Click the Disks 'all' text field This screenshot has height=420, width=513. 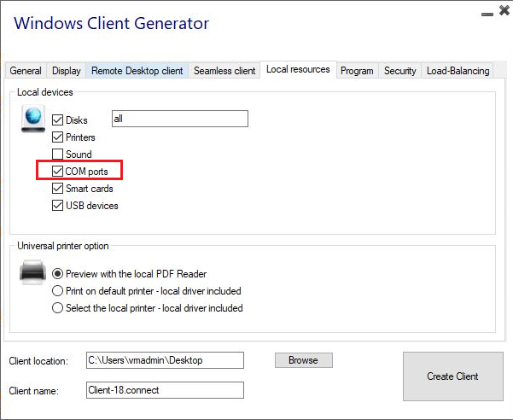pos(179,120)
